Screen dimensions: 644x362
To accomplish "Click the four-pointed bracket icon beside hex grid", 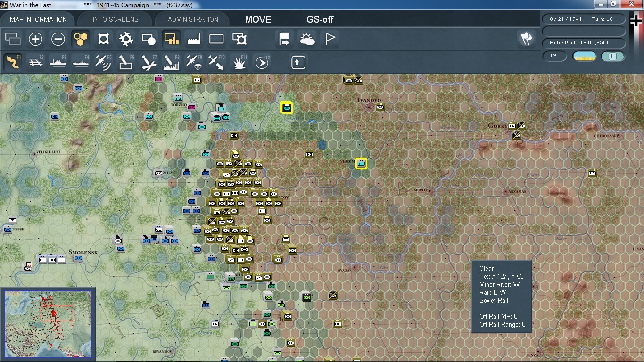I will (x=103, y=39).
